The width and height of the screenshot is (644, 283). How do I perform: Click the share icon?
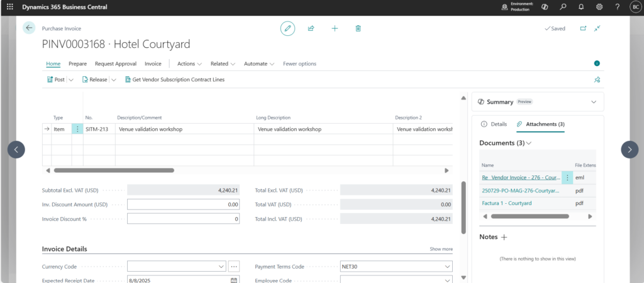(x=311, y=28)
